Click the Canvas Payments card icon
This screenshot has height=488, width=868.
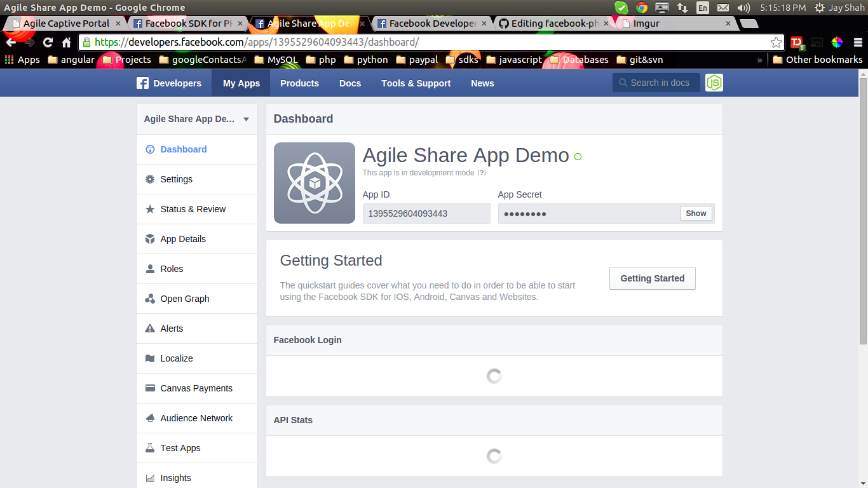pyautogui.click(x=150, y=388)
